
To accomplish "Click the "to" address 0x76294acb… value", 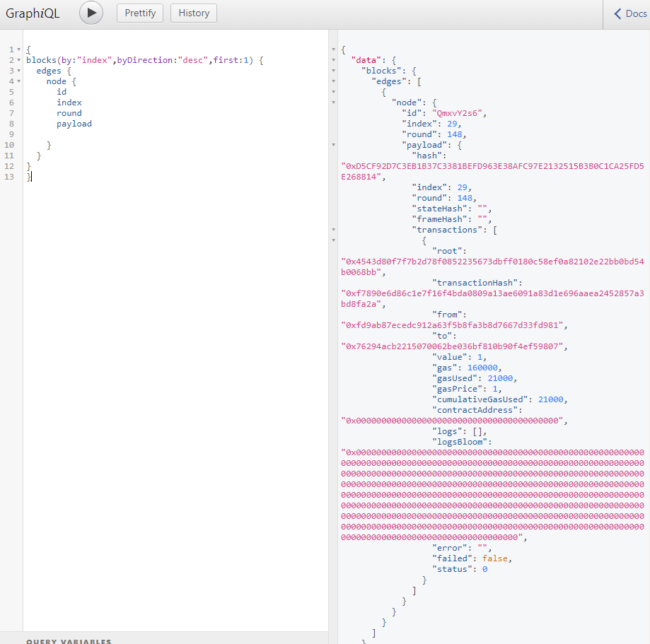I will point(452,346).
